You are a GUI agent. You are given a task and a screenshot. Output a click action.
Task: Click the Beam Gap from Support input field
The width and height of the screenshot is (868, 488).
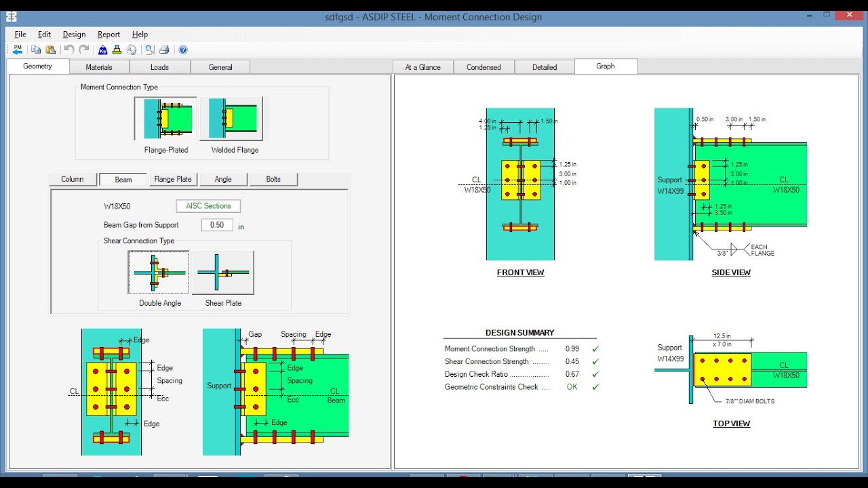tap(217, 225)
